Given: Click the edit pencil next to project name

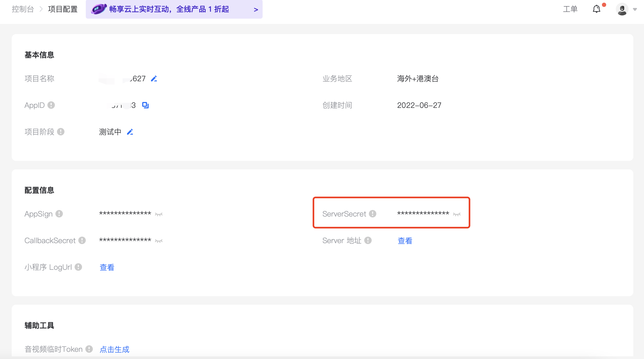Looking at the screenshot, I should click(154, 79).
